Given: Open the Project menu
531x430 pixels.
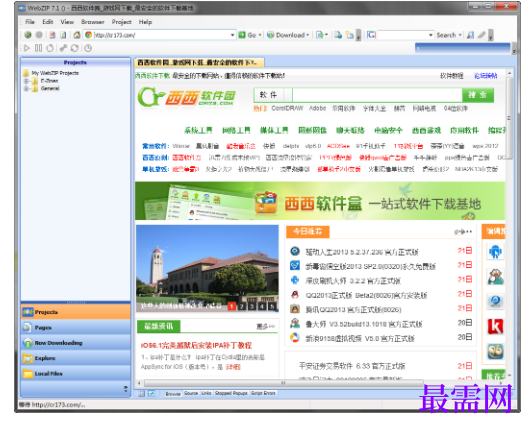Looking at the screenshot, I should point(122,22).
